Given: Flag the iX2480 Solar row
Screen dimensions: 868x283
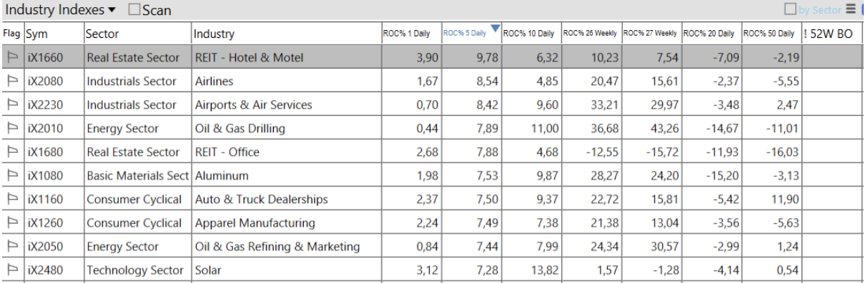Looking at the screenshot, I should coord(11,270).
